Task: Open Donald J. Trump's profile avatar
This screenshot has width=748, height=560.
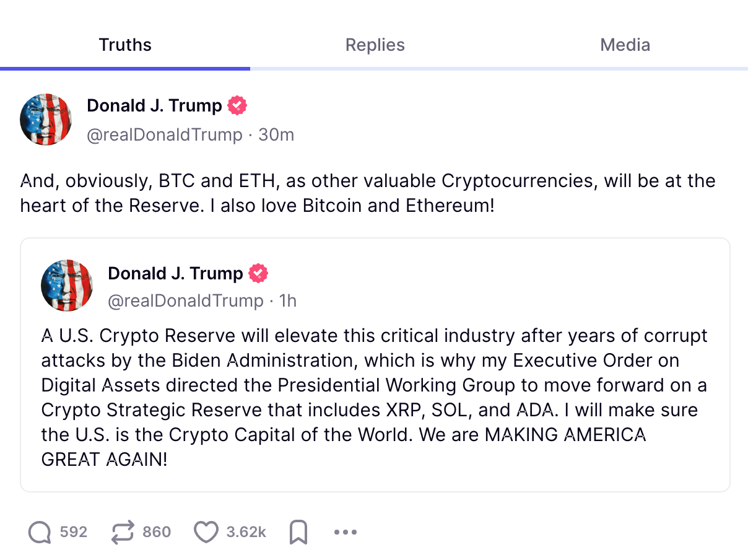Action: point(45,119)
